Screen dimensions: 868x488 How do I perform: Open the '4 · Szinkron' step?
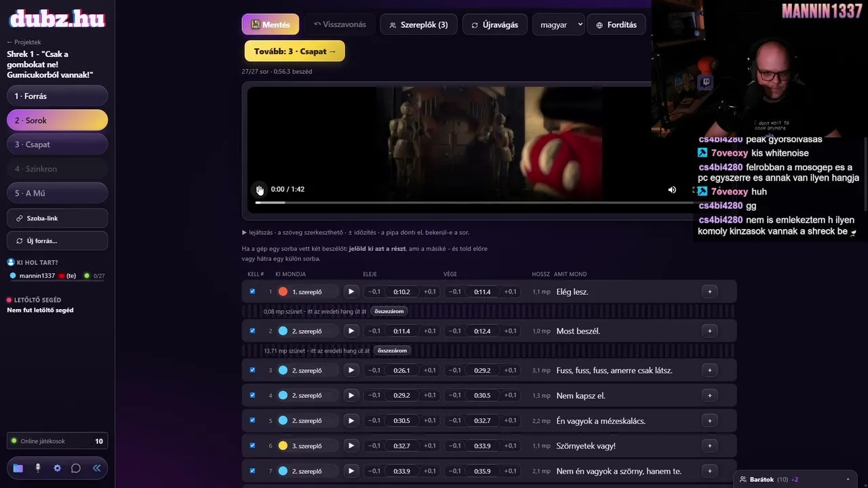pos(57,169)
